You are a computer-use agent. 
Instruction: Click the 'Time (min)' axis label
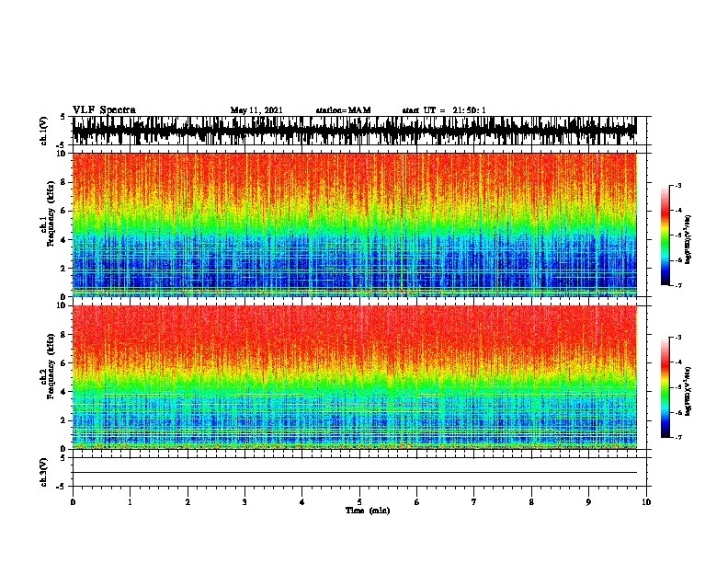point(368,511)
